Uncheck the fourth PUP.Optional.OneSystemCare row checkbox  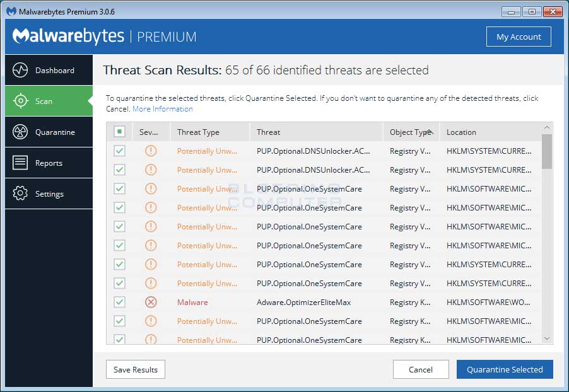tap(119, 245)
